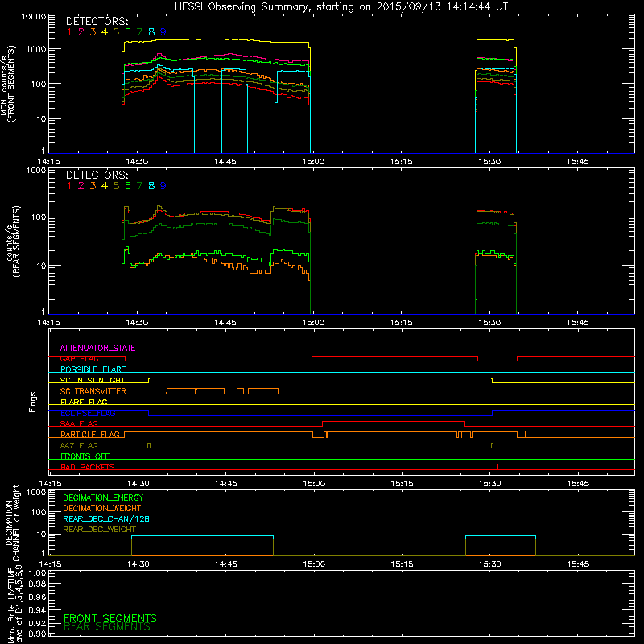
Task: Select detector 5 in front segments legend
Action: tap(116, 32)
